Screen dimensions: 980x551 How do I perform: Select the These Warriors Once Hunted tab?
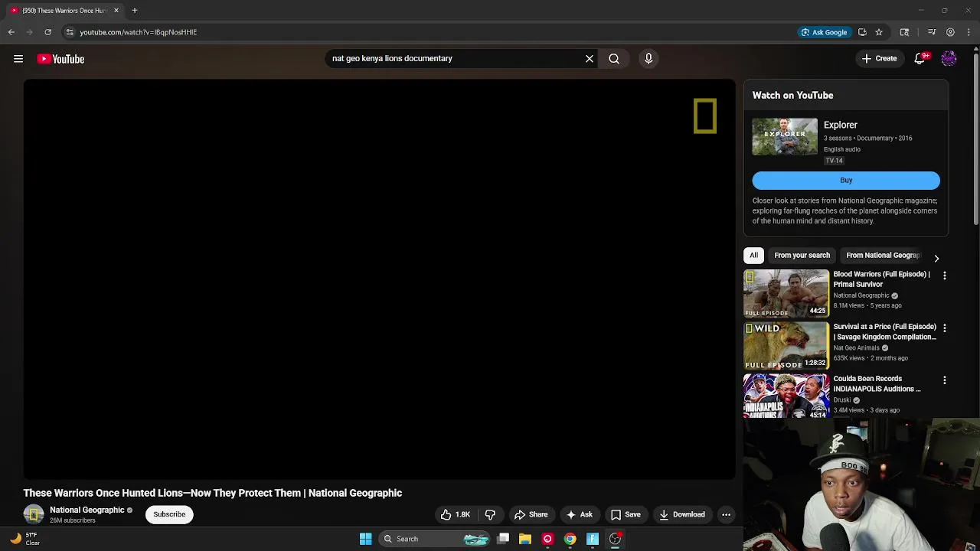[x=64, y=10]
